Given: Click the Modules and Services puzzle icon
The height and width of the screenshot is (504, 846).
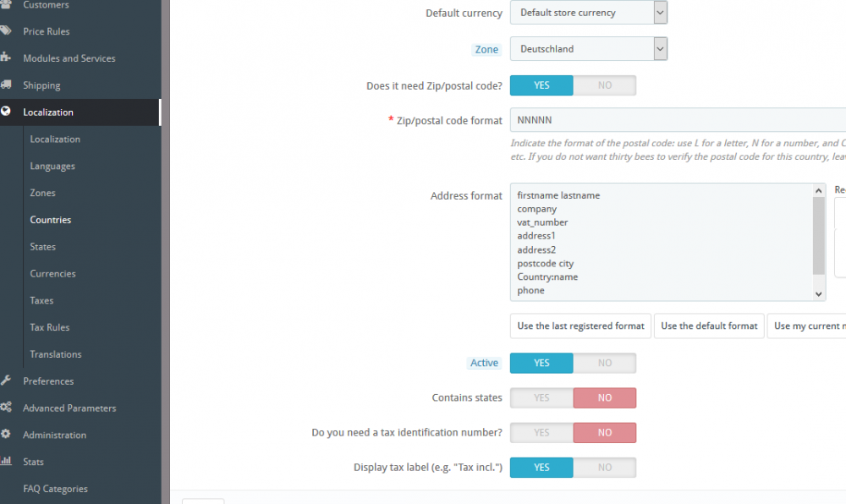Looking at the screenshot, I should (6, 58).
